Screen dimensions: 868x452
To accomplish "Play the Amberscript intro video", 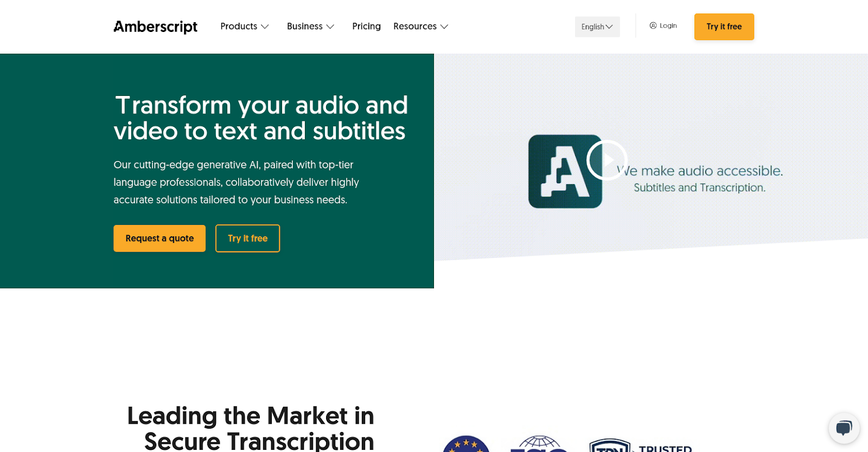I will (x=607, y=160).
